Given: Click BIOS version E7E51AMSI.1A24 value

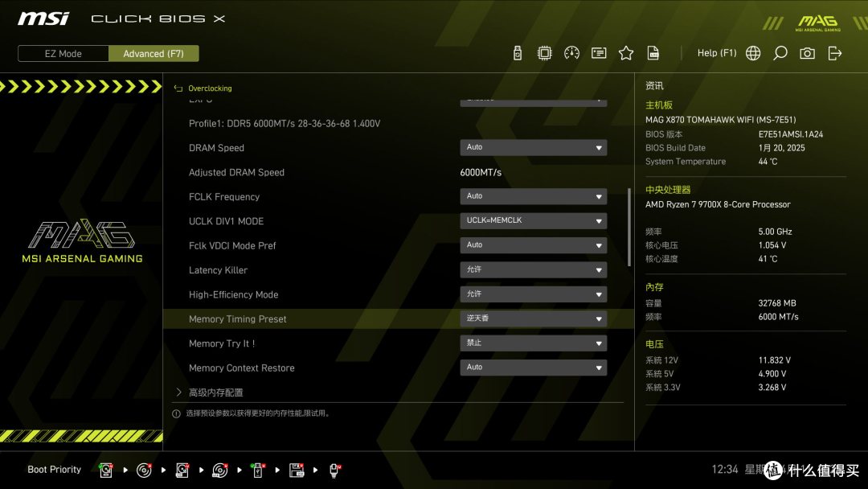Looking at the screenshot, I should coord(791,134).
